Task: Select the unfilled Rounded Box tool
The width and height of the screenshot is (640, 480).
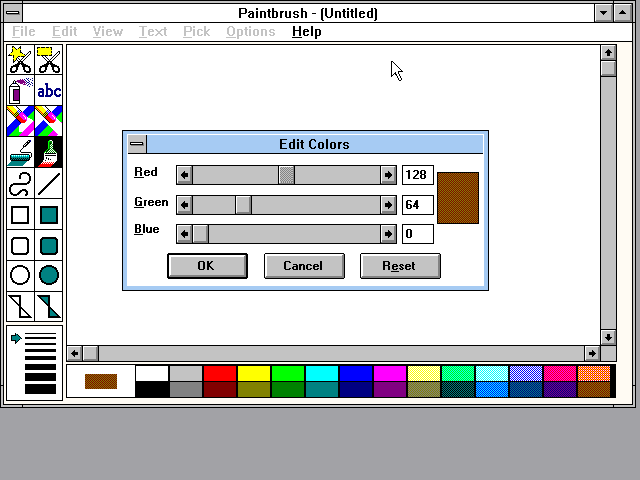Action: point(20,245)
